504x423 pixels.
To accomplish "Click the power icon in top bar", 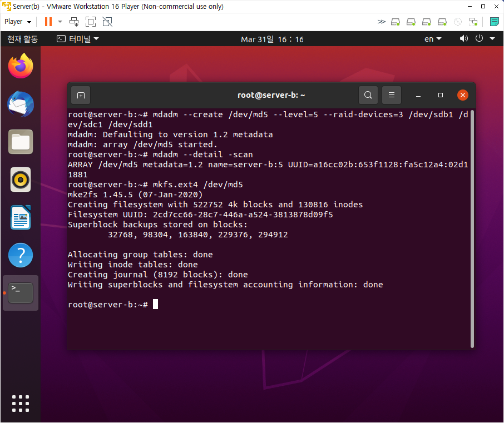I will point(479,38).
